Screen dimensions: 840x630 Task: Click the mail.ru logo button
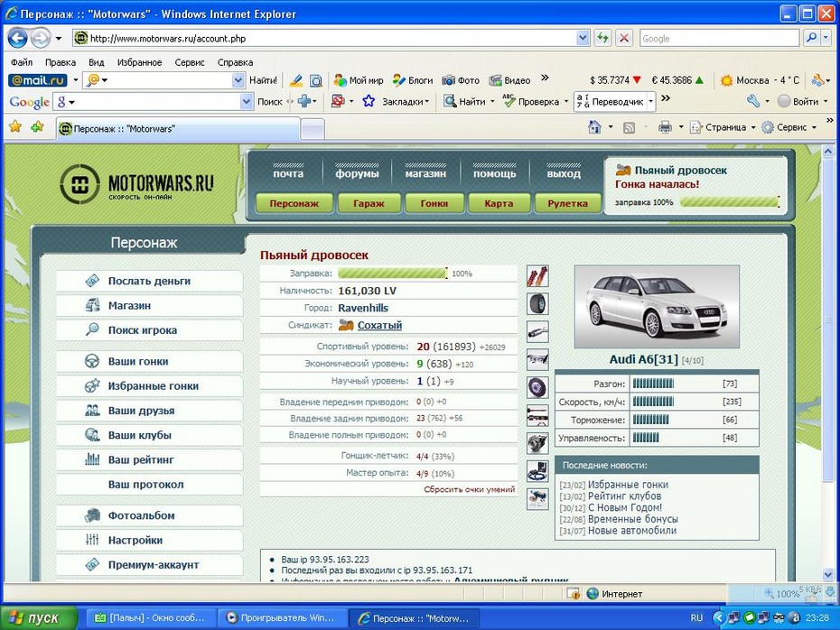coord(38,80)
